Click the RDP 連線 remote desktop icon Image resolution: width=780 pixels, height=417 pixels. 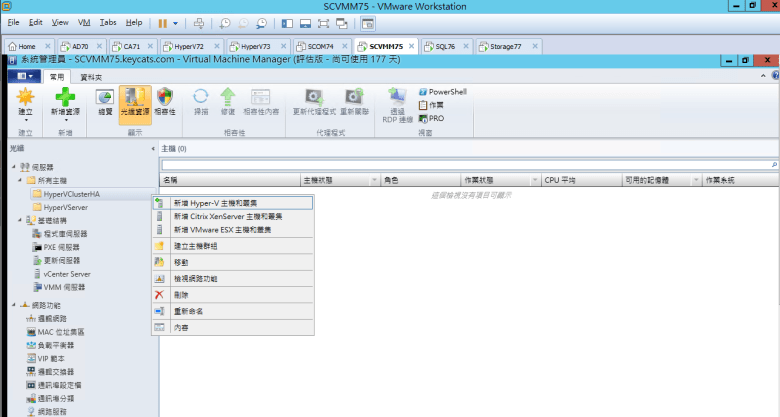pyautogui.click(x=400, y=99)
